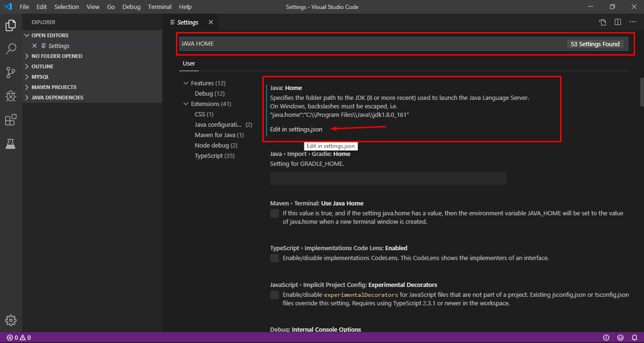The image size is (644, 343).
Task: Enable Experimental Decorators checkbox
Action: [274, 294]
